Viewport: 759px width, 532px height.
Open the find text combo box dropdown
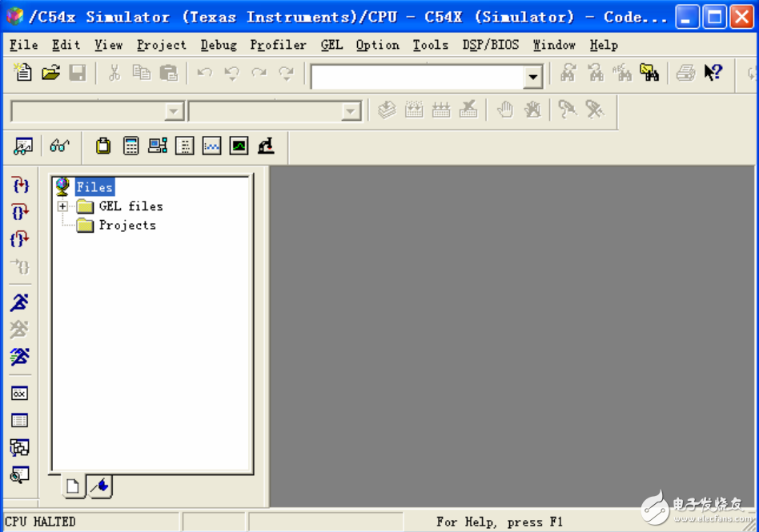[533, 78]
